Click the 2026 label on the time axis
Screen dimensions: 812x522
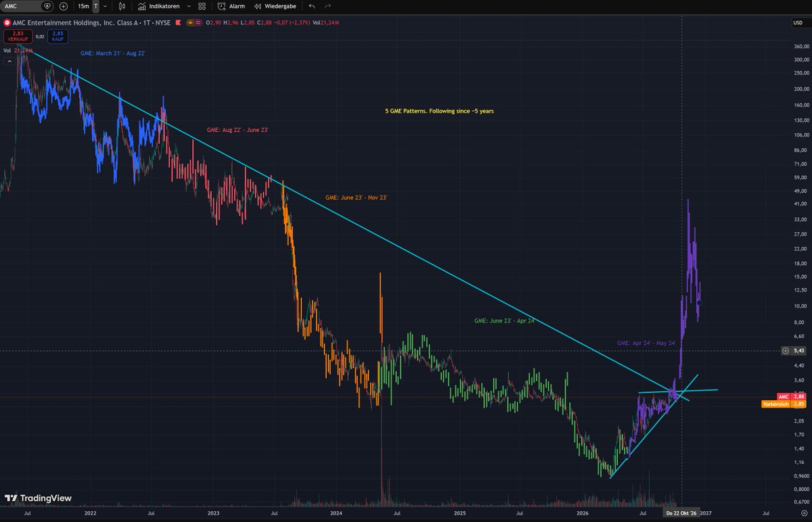click(583, 513)
